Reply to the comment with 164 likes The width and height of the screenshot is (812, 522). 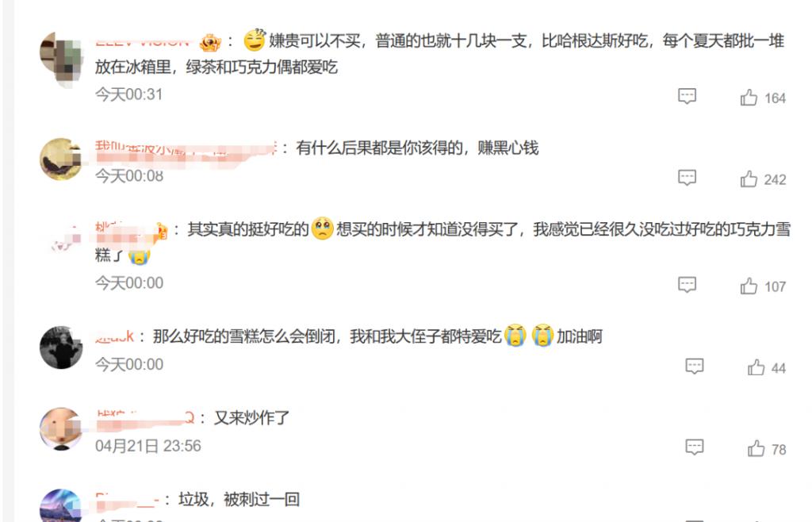(x=688, y=96)
